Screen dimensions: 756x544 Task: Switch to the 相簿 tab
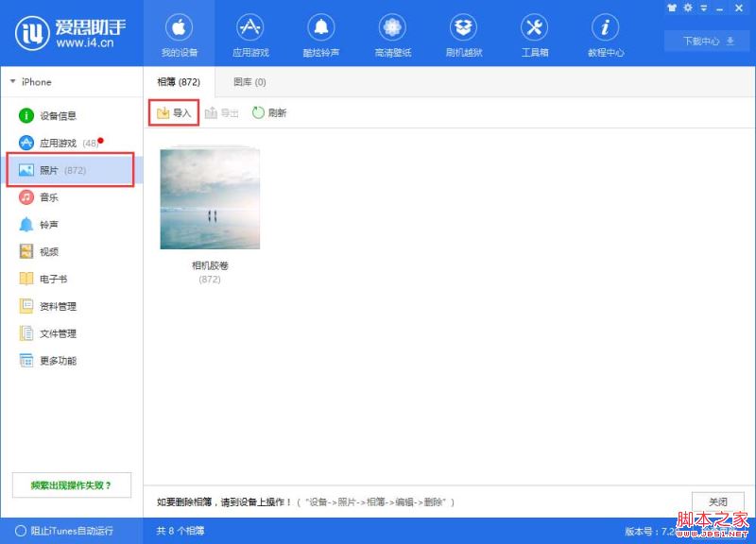click(x=178, y=82)
